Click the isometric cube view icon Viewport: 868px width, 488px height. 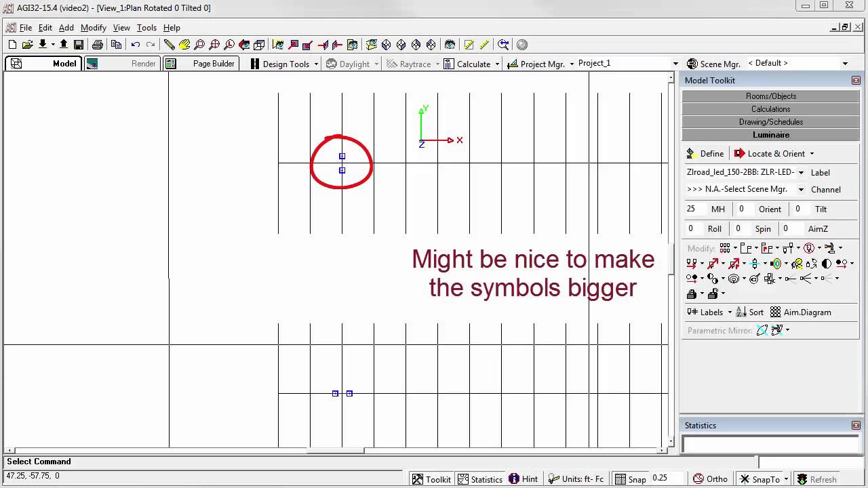tap(259, 45)
